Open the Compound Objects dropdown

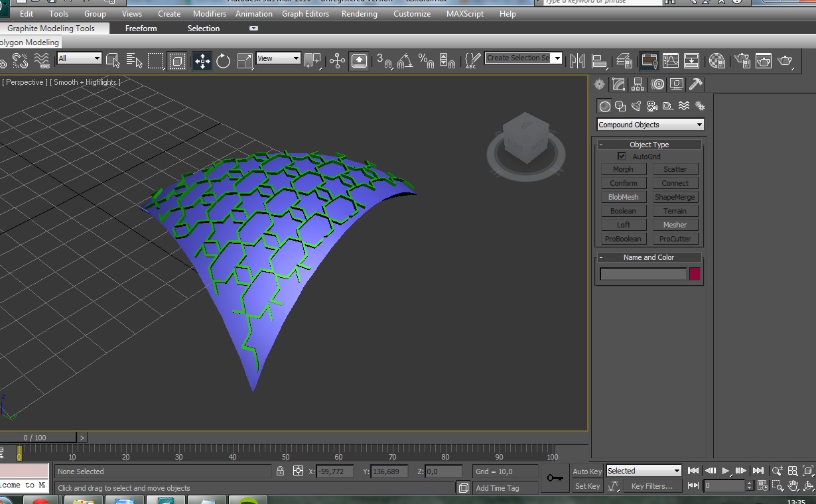[x=650, y=125]
